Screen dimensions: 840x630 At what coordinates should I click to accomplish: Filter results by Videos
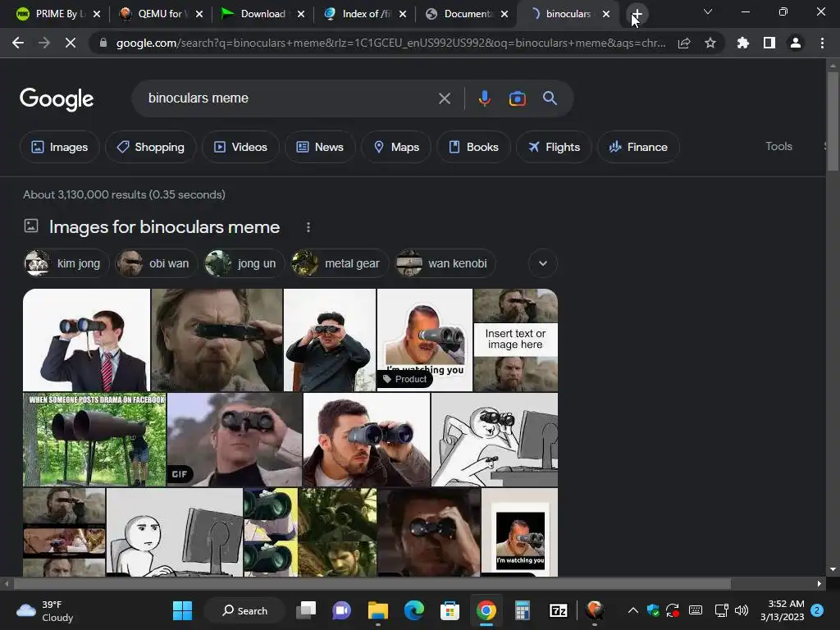click(240, 147)
